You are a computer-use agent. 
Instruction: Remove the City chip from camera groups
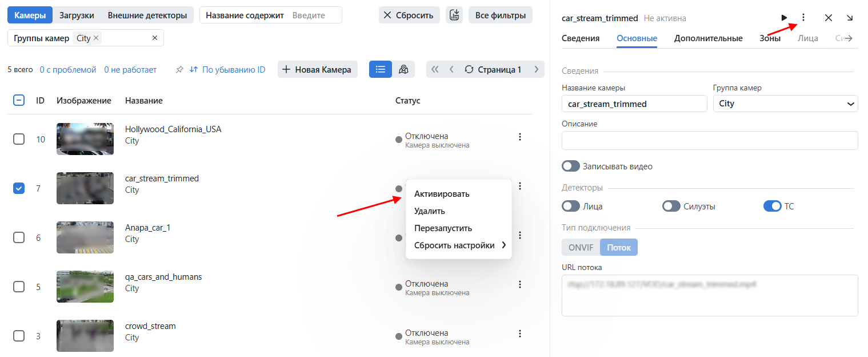96,38
